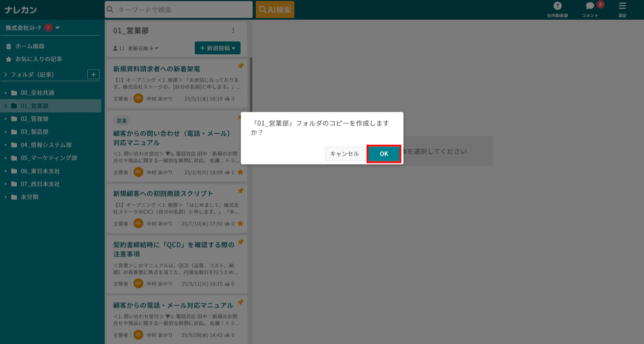The width and height of the screenshot is (644, 344).
Task: Open the kebab menu for 01_営業部
Action: [233, 30]
